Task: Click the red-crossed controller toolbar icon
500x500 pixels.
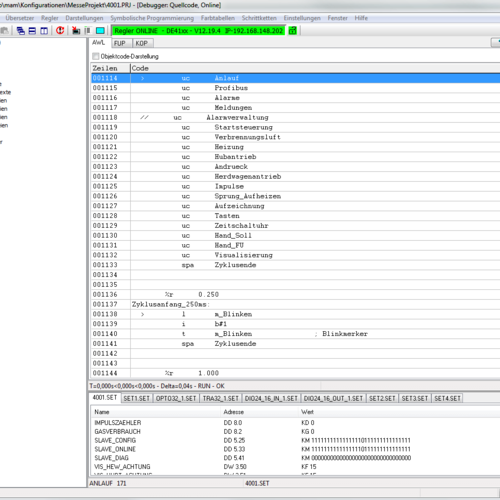Action: (x=76, y=31)
